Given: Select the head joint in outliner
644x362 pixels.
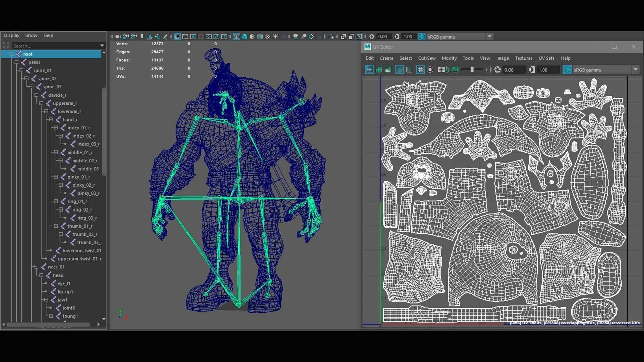Looking at the screenshot, I should pos(58,275).
